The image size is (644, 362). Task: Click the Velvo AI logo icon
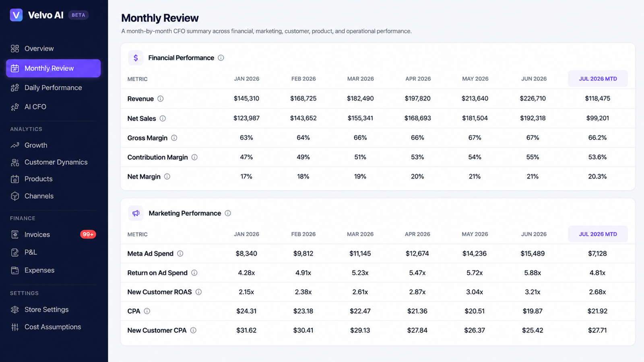coord(16,15)
